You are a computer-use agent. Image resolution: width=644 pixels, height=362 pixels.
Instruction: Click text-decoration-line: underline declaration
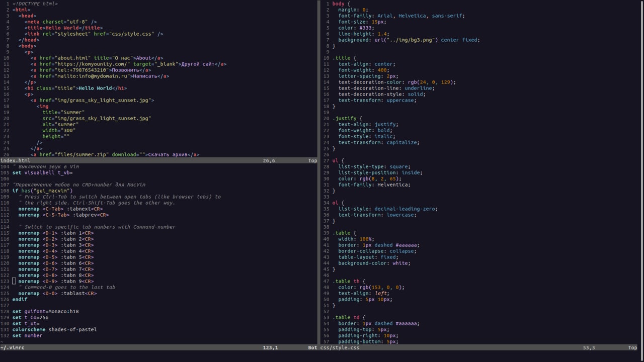[386, 88]
